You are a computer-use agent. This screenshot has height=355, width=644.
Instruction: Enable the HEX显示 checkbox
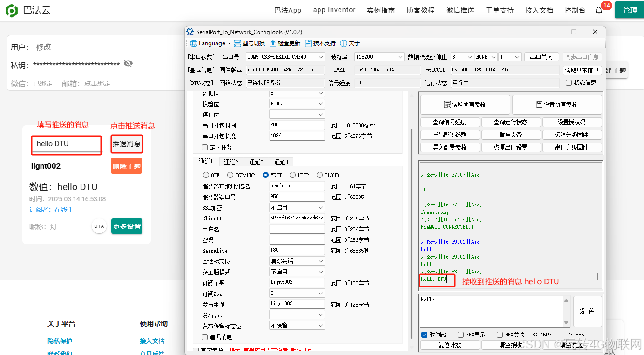(461, 335)
